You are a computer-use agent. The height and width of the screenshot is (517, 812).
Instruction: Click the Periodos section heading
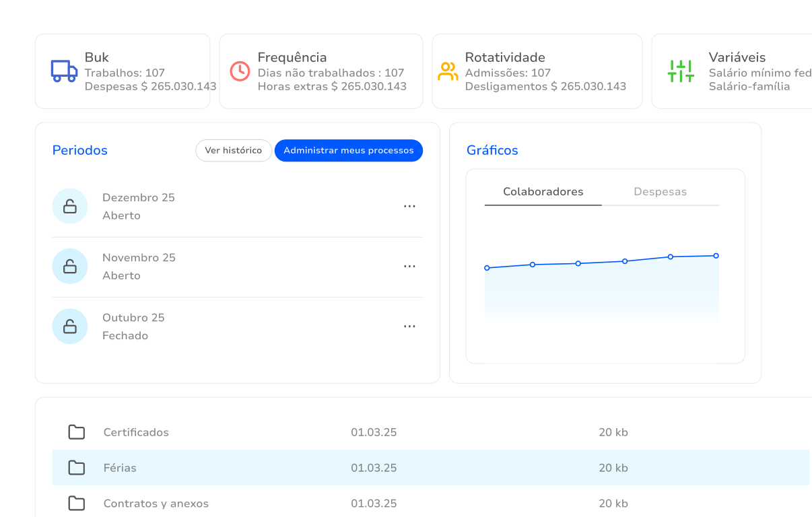pyautogui.click(x=80, y=150)
